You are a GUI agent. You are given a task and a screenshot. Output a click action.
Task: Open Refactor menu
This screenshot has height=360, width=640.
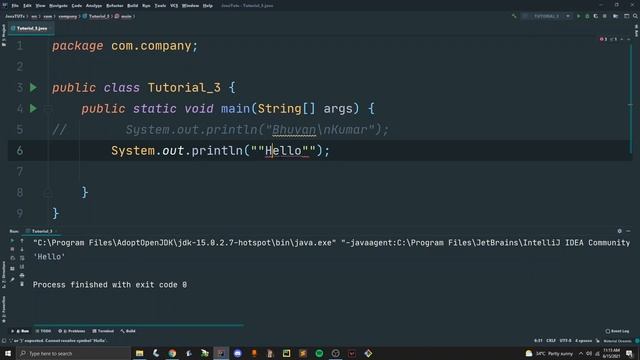pos(115,6)
